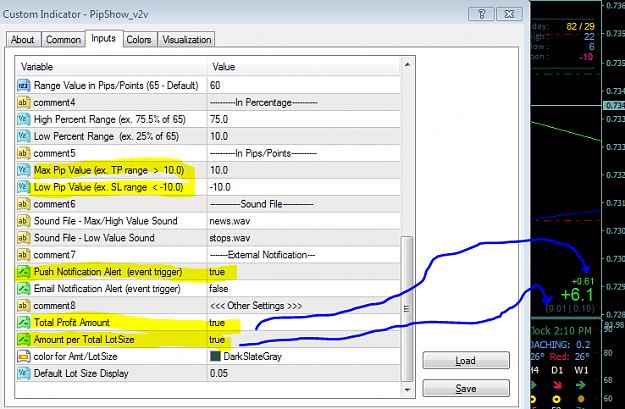Viewport: 625px width, 409px height.
Task: Click the string icon beside Max/High Value Sound
Action: pos(24,221)
